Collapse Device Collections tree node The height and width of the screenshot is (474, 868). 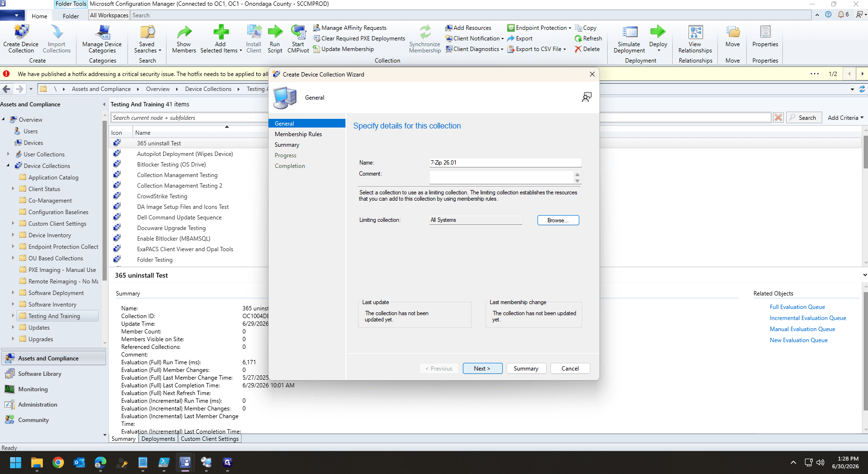pyautogui.click(x=8, y=166)
